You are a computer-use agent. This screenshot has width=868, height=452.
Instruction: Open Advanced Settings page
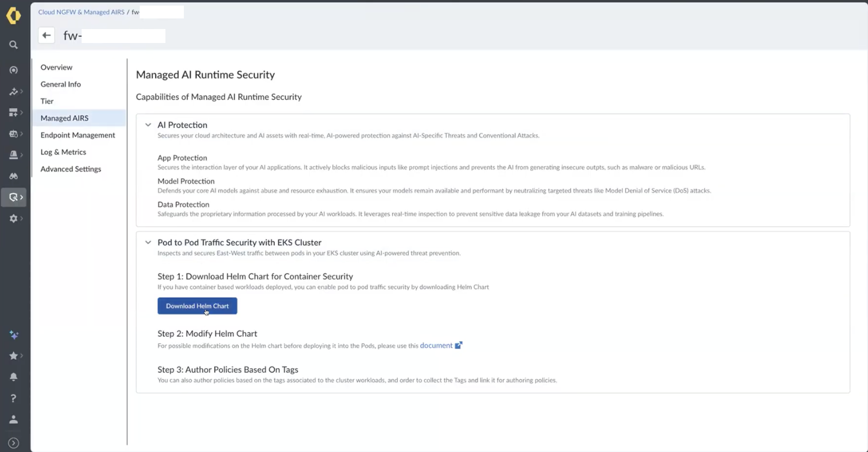tap(70, 169)
